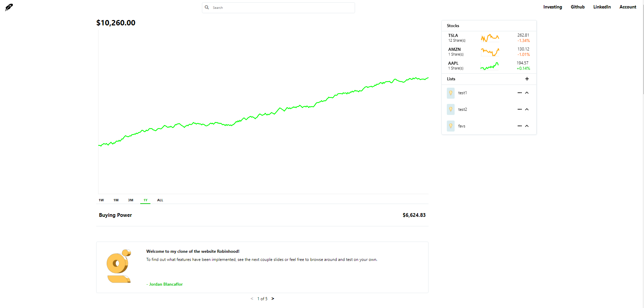
Task: Collapse the test1 list chevron
Action: click(x=527, y=93)
